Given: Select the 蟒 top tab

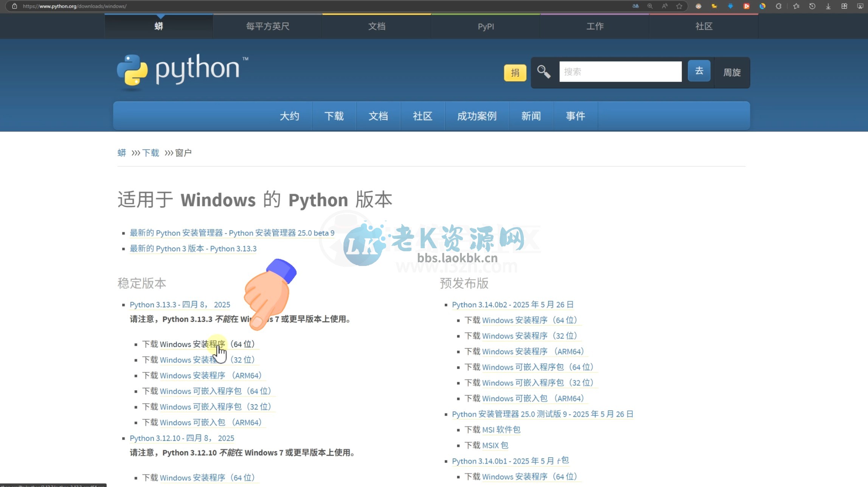Looking at the screenshot, I should (159, 26).
